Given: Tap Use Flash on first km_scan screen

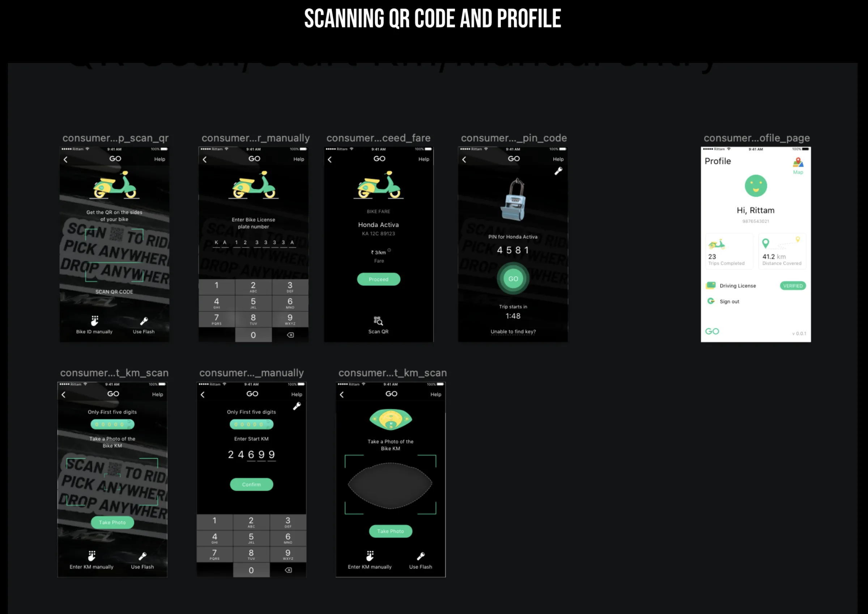Looking at the screenshot, I should click(142, 560).
